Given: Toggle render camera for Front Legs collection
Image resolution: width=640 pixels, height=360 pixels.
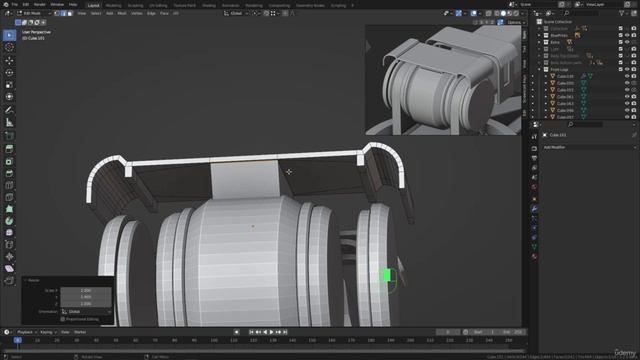Looking at the screenshot, I should [x=633, y=69].
